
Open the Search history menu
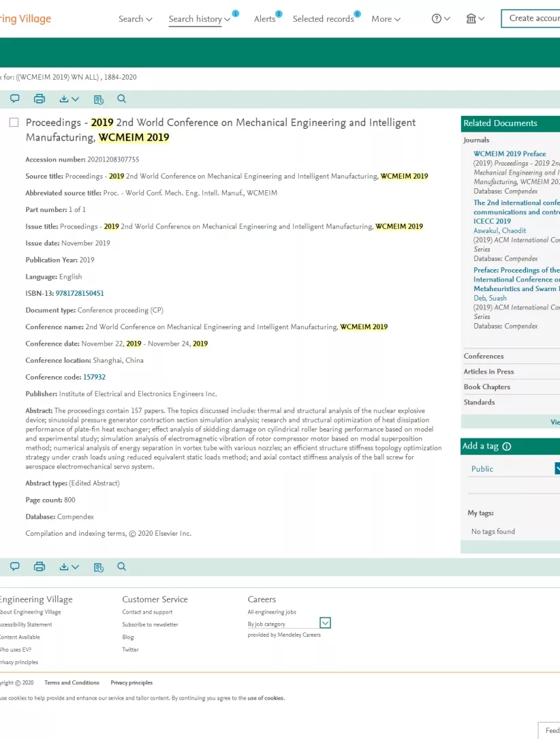pos(199,19)
